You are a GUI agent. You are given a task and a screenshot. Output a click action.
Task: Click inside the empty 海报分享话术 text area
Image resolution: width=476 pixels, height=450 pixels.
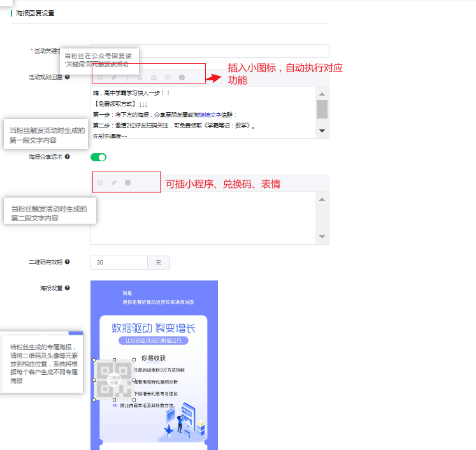pyautogui.click(x=203, y=218)
